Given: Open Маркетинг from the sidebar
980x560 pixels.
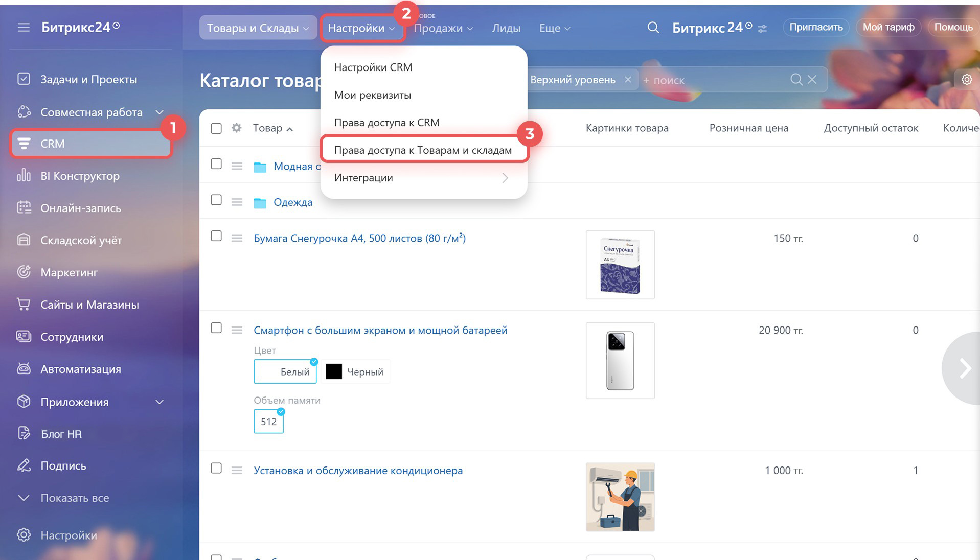Looking at the screenshot, I should [x=69, y=272].
